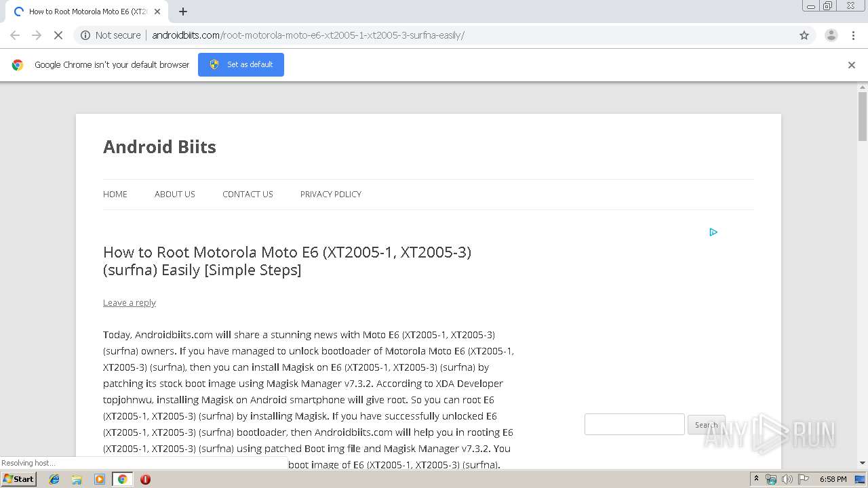868x488 pixels.
Task: Open the PRIVACY POLICY menu item
Action: coord(331,194)
